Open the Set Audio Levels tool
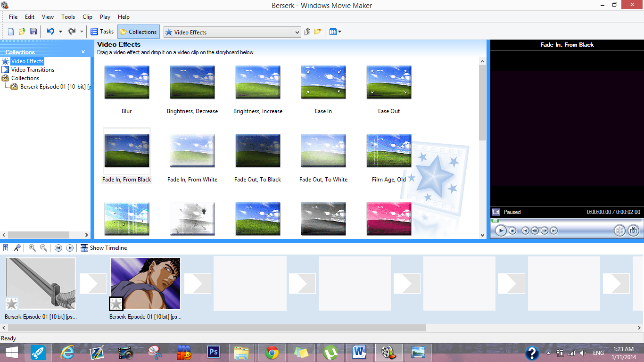This screenshot has height=362, width=644. [x=6, y=248]
